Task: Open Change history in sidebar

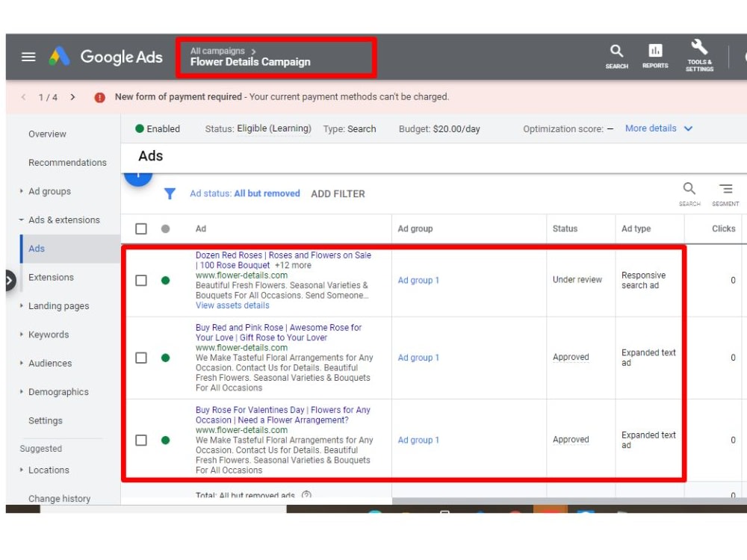Action: (59, 498)
